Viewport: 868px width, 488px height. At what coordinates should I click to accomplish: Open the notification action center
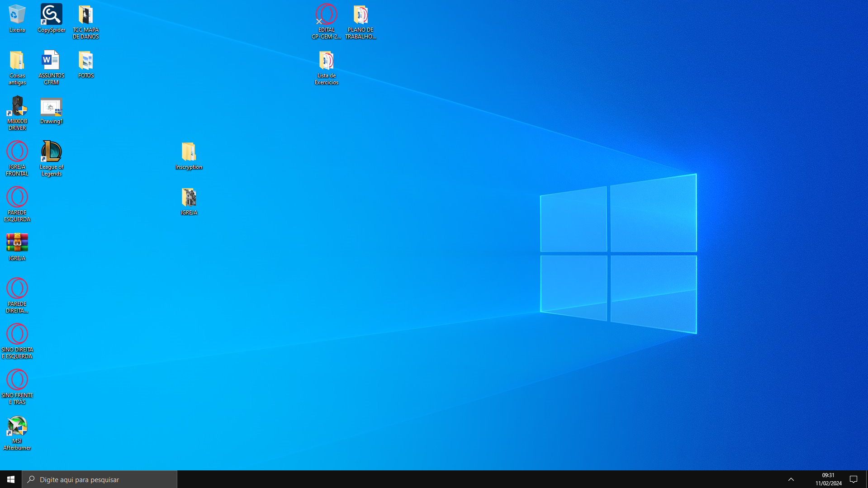pos(854,479)
